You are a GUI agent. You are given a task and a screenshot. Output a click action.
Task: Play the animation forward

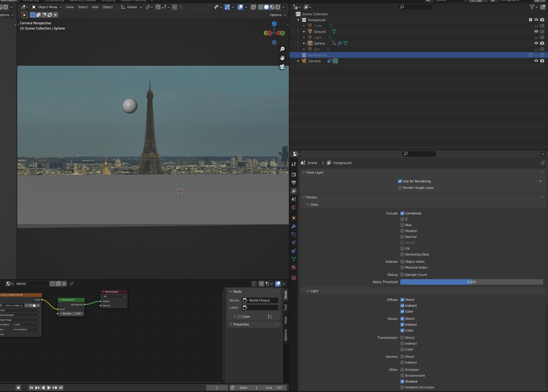pos(49,388)
